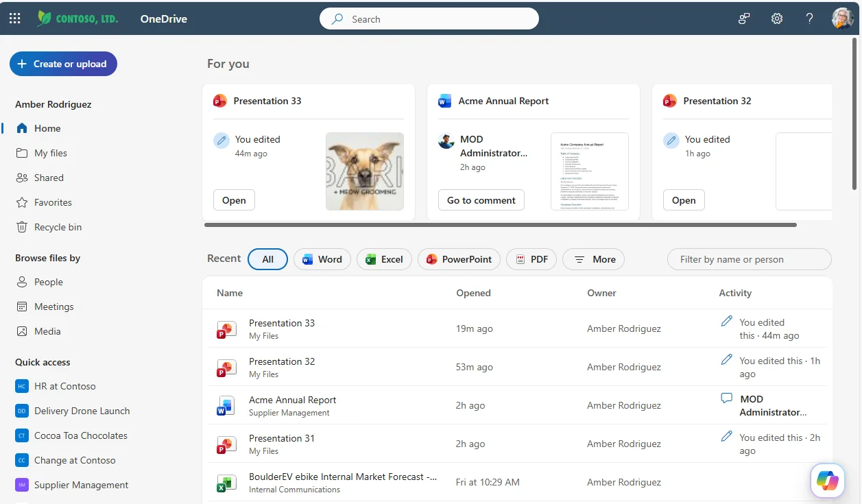Click Word icon on Acme Annual Report card
The width and height of the screenshot is (862, 504).
point(444,101)
